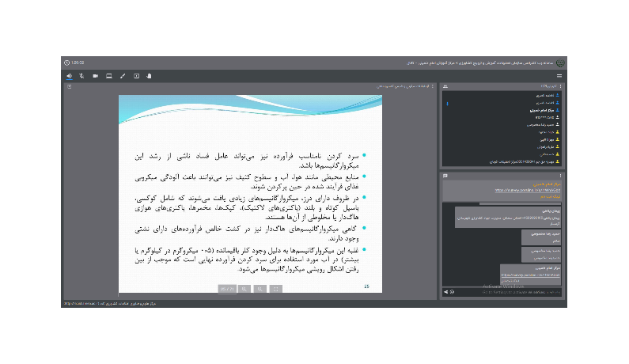This screenshot has width=629, height=364.
Task: Click the first bullet paragraph on slide
Action: click(247, 161)
